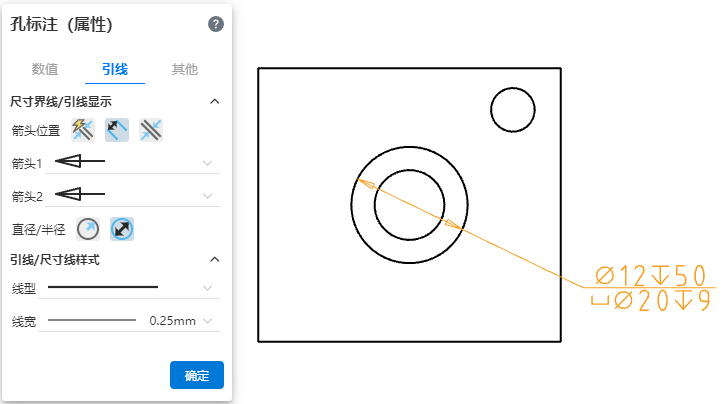Switch to the 其他 tab
Image resolution: width=721 pixels, height=404 pixels.
tap(184, 69)
